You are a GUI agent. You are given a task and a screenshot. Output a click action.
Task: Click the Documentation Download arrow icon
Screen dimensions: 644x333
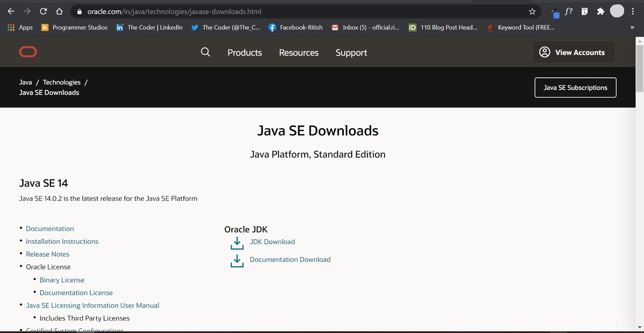point(237,261)
